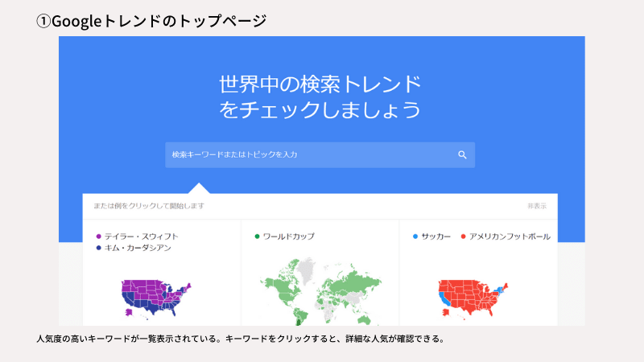The height and width of the screenshot is (362, 644).
Task: Open the サッカー example term
Action: [x=436, y=237]
